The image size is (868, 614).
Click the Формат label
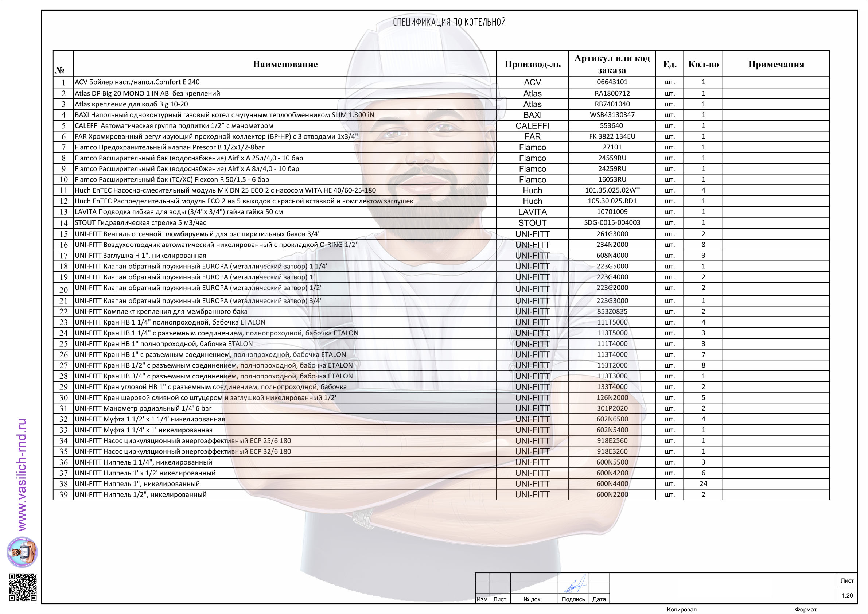(x=806, y=610)
